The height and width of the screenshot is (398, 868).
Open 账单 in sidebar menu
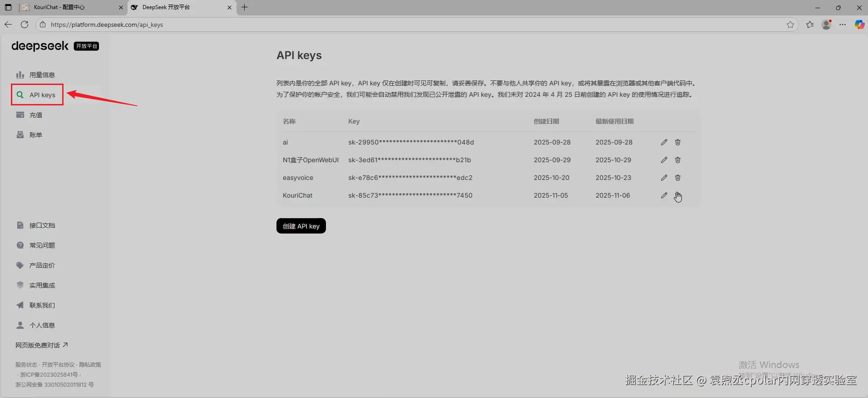pyautogui.click(x=36, y=135)
